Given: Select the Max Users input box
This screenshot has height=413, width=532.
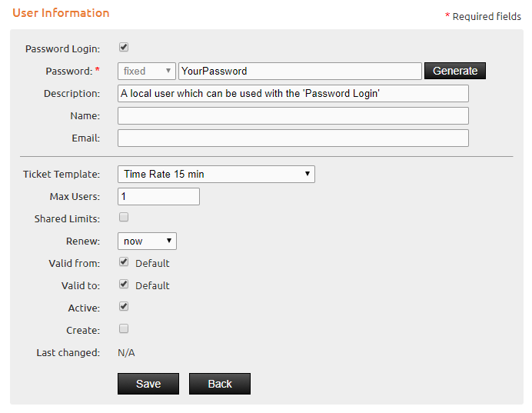Looking at the screenshot, I should point(158,196).
